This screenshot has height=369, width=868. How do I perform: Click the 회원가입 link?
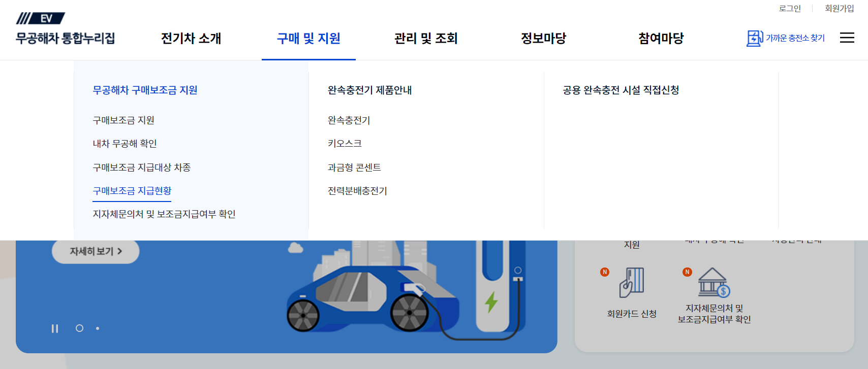840,8
